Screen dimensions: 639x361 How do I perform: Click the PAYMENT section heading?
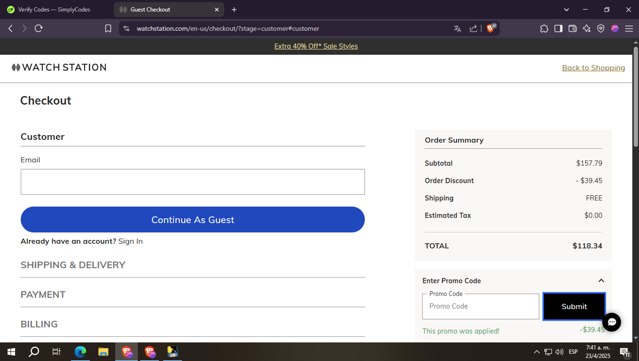(x=43, y=295)
